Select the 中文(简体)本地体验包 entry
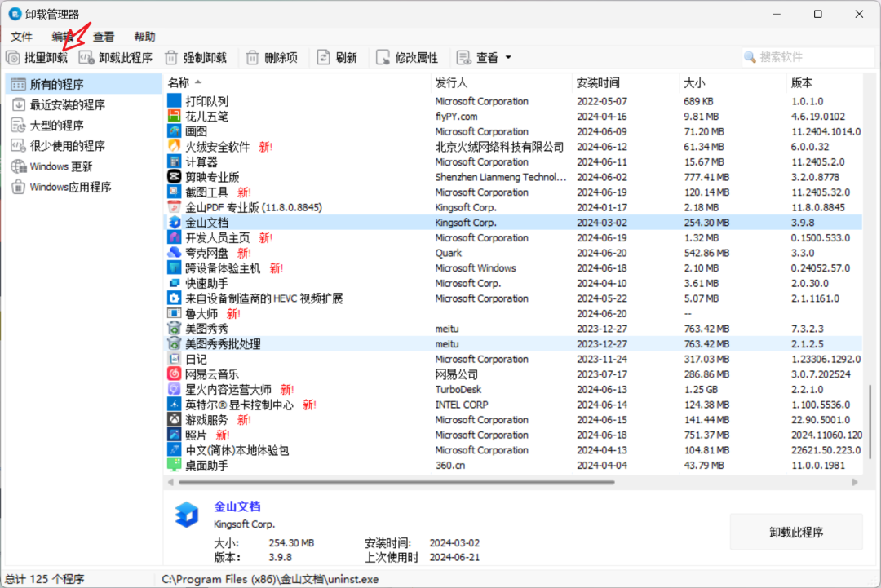Image resolution: width=881 pixels, height=588 pixels. 513,450
